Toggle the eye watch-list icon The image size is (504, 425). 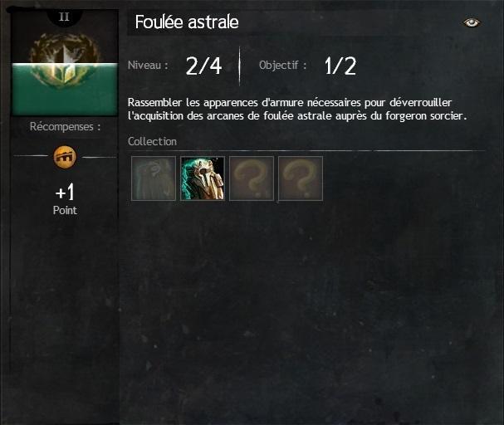[x=472, y=22]
